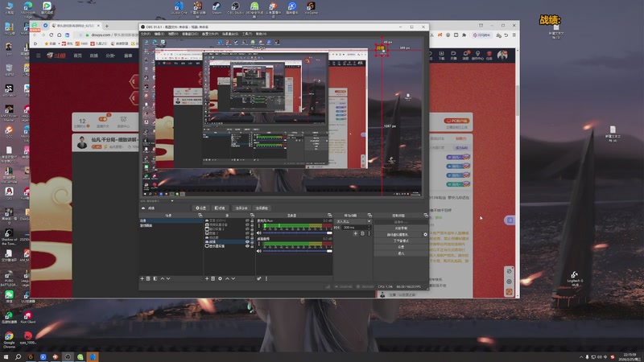
Task: Mute the 桌面音频 channel speaker icon
Action: point(259,251)
